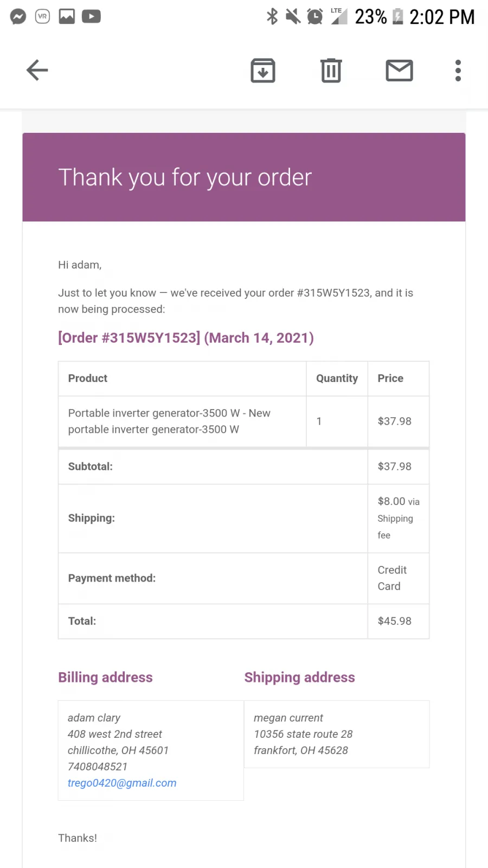Select the Portable inverter generator product cell
The width and height of the screenshot is (488, 868).
(x=182, y=421)
